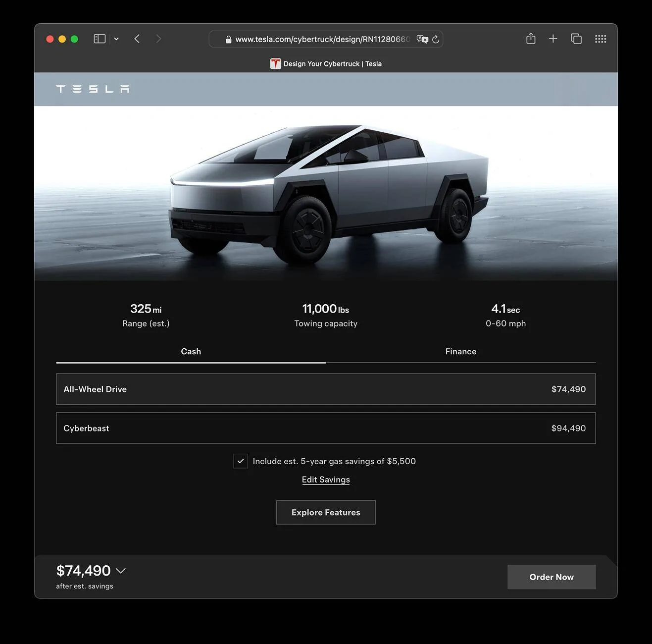Close the Safari window with red button
The width and height of the screenshot is (652, 644).
click(x=50, y=39)
